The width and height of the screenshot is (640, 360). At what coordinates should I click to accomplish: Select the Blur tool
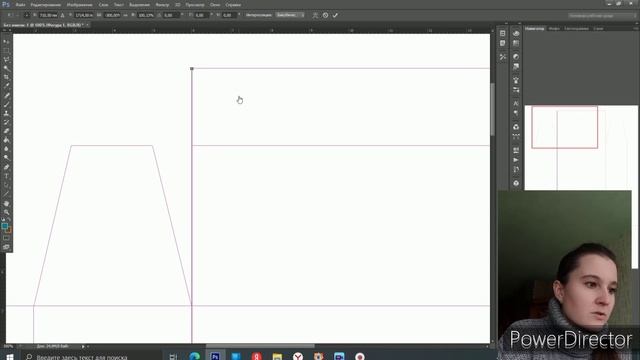click(6, 149)
